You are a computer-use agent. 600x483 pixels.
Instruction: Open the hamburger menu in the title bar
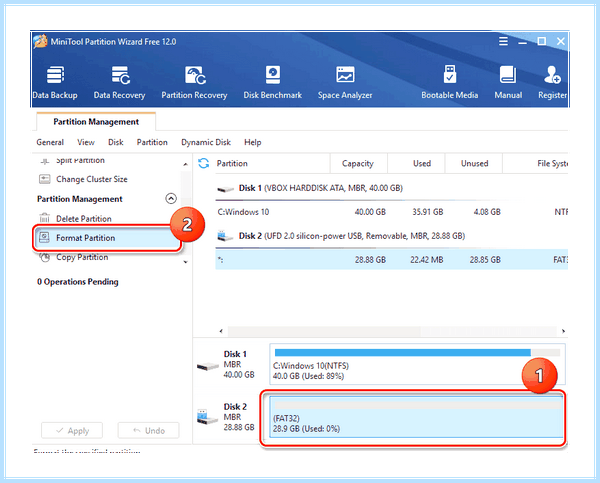(x=503, y=41)
